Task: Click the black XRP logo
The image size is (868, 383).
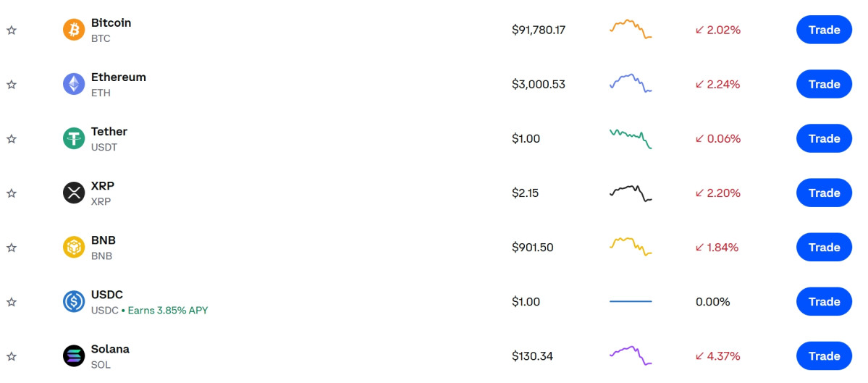Action: coord(74,193)
